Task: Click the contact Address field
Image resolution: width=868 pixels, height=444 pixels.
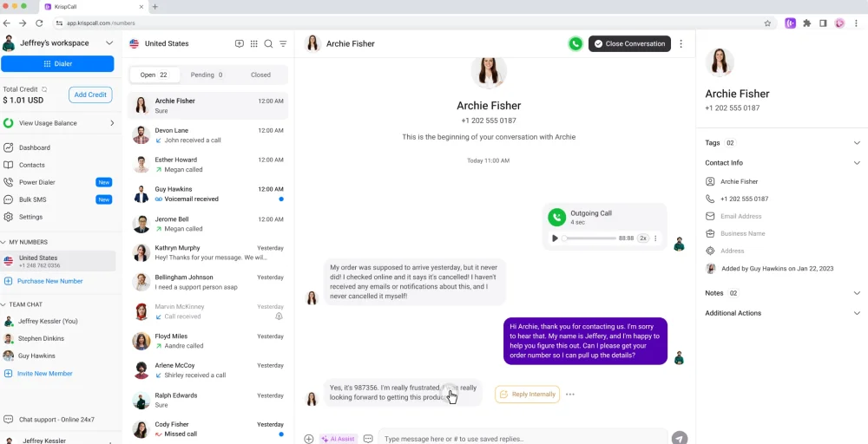Action: coord(733,251)
